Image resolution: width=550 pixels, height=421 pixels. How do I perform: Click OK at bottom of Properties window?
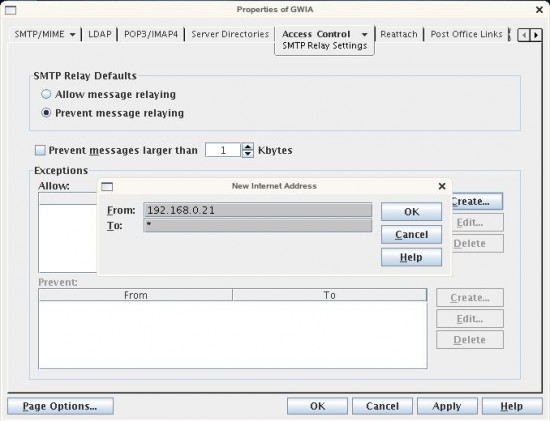click(x=317, y=406)
